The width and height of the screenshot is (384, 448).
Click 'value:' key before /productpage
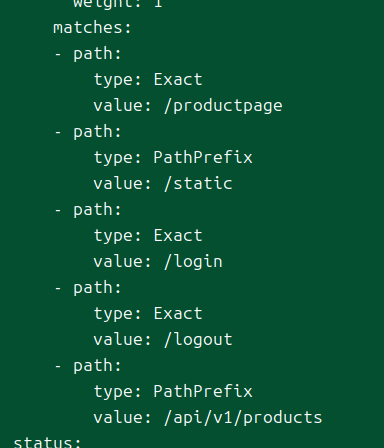tap(123, 106)
